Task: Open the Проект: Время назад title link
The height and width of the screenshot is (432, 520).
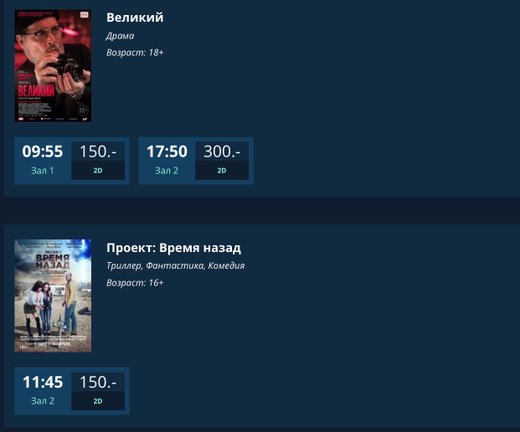Action: 173,248
